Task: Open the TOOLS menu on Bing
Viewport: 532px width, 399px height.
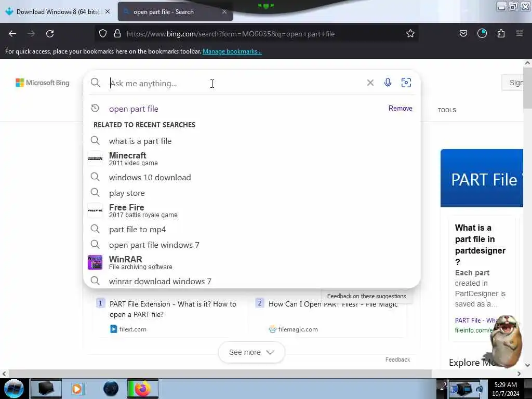Action: pyautogui.click(x=447, y=110)
